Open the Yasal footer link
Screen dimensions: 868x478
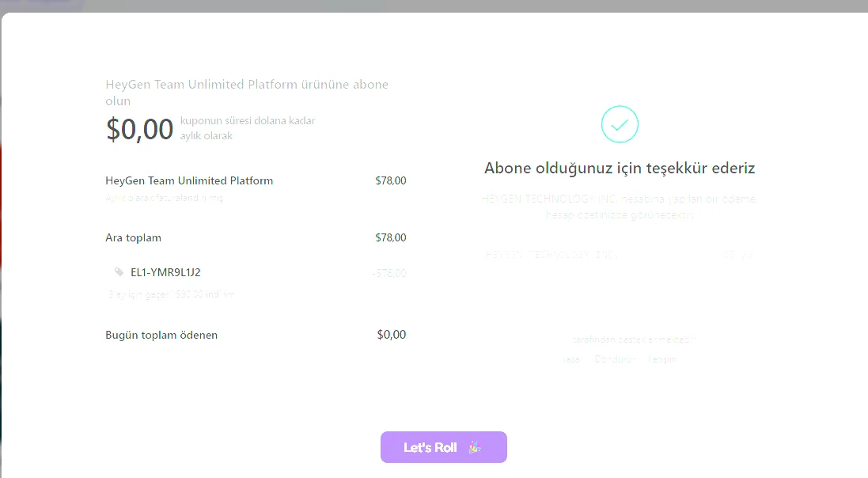pyautogui.click(x=571, y=359)
